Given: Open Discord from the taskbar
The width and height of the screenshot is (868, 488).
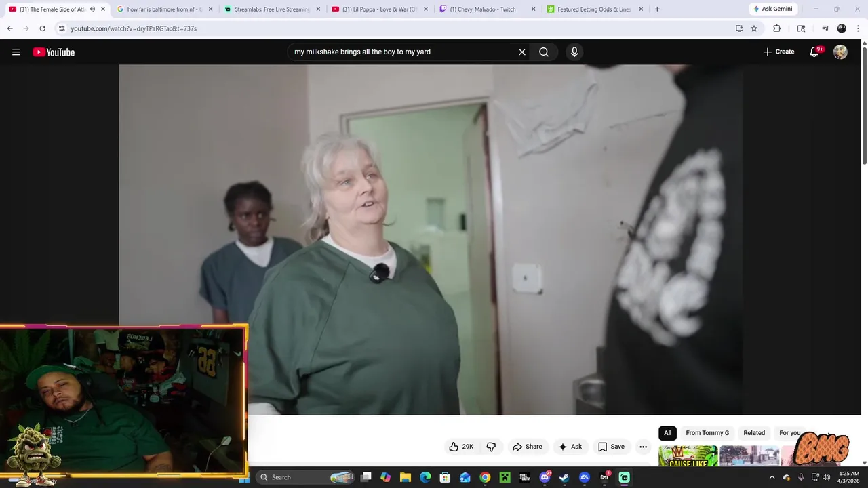Looking at the screenshot, I should click(545, 477).
